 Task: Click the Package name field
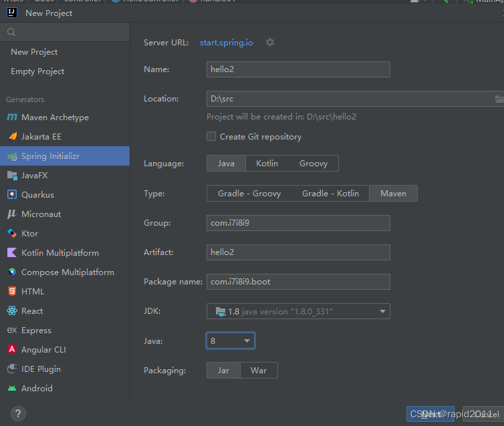point(298,282)
